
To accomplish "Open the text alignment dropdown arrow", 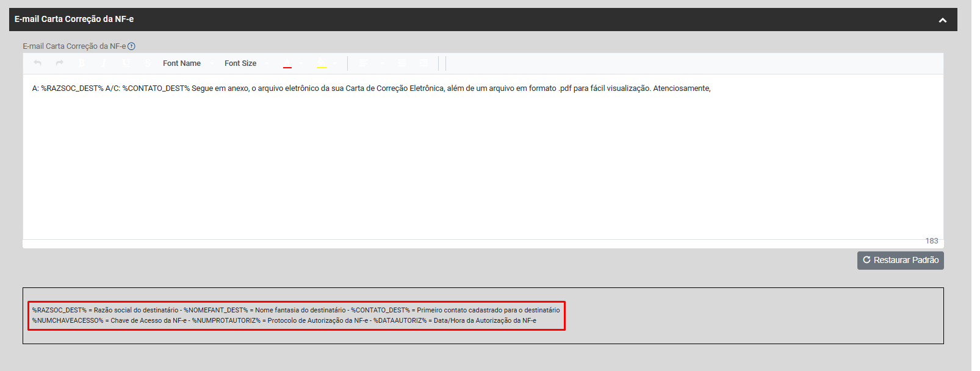I will pyautogui.click(x=382, y=63).
